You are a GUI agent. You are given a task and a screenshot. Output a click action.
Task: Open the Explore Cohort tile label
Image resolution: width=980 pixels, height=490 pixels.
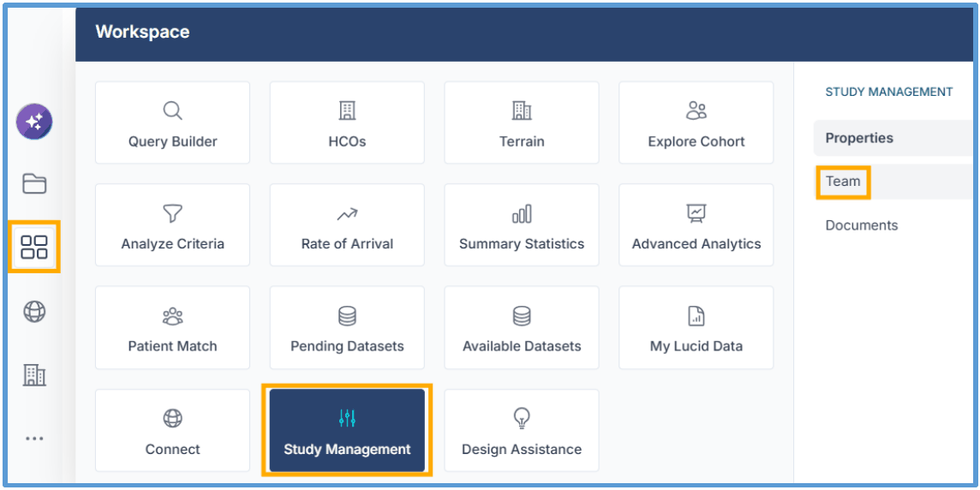point(696,141)
